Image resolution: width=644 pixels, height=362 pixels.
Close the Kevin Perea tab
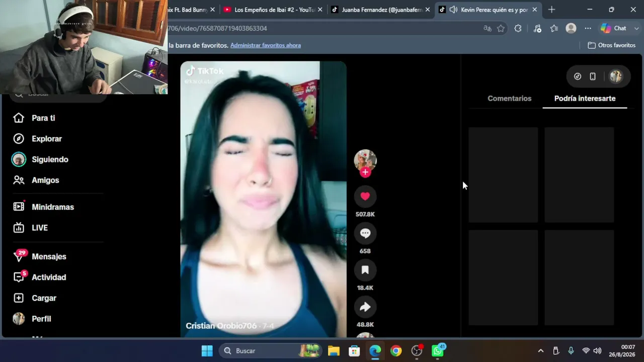(x=534, y=10)
